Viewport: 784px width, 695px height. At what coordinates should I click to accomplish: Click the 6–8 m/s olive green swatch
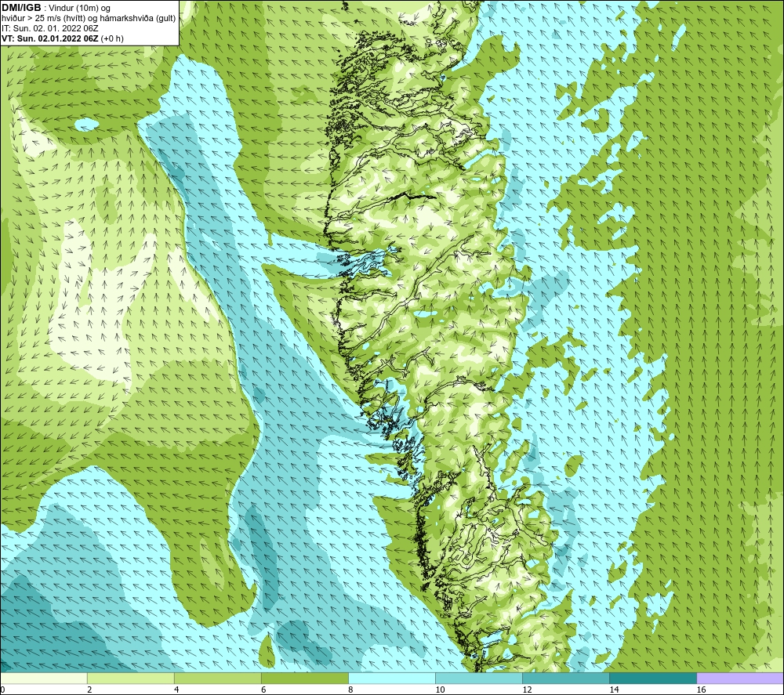[x=304, y=678]
